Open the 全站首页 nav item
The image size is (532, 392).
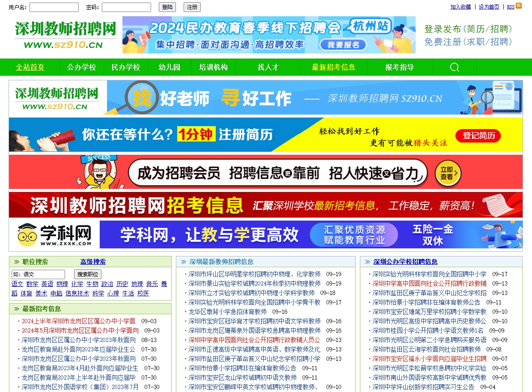pos(30,68)
